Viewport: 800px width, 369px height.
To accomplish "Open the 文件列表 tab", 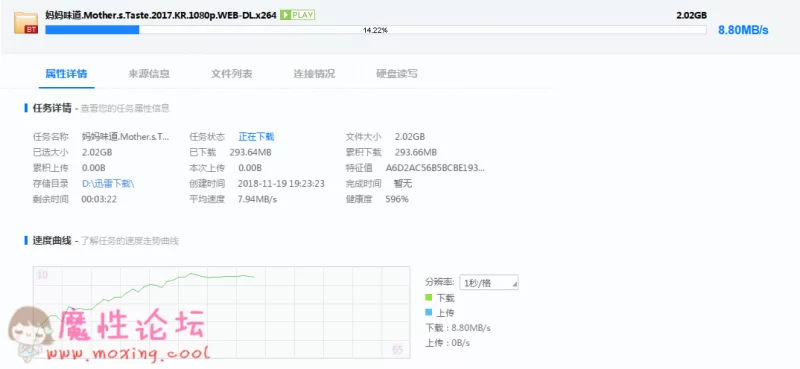I will [232, 73].
